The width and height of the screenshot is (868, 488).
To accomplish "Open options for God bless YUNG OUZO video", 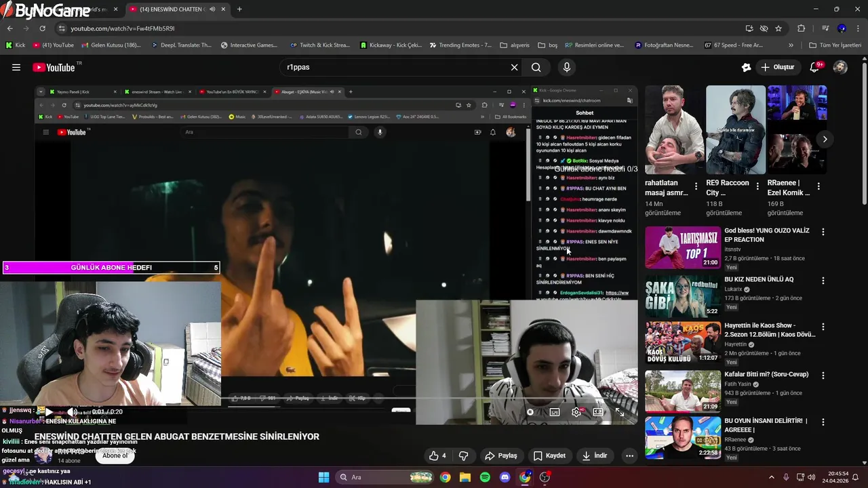I will click(x=823, y=232).
